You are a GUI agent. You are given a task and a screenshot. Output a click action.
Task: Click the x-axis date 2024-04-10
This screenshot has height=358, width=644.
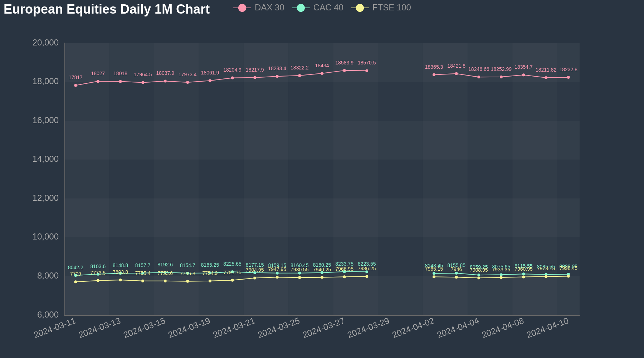pos(548,328)
